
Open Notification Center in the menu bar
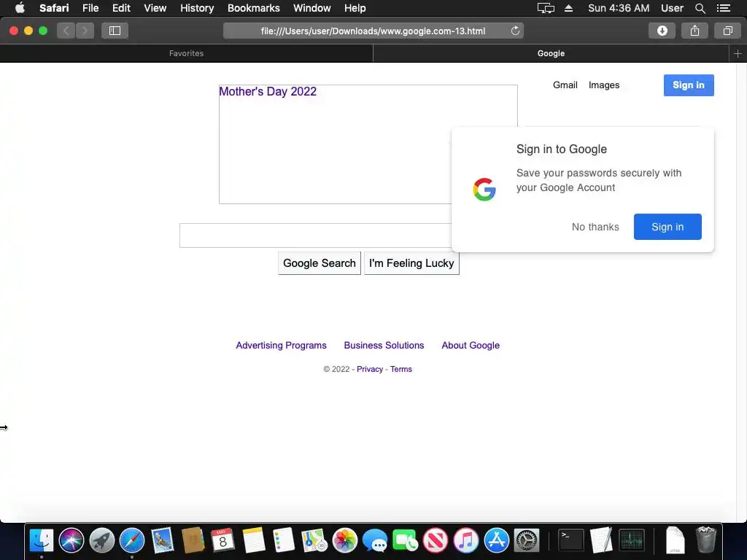[x=724, y=8]
